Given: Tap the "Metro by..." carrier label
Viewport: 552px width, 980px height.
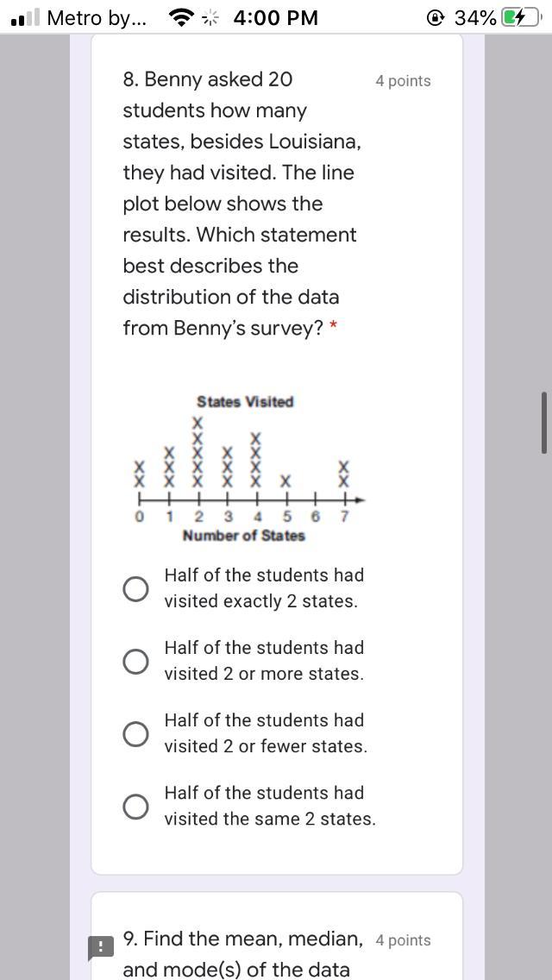Looking at the screenshot, I should click(96, 17).
